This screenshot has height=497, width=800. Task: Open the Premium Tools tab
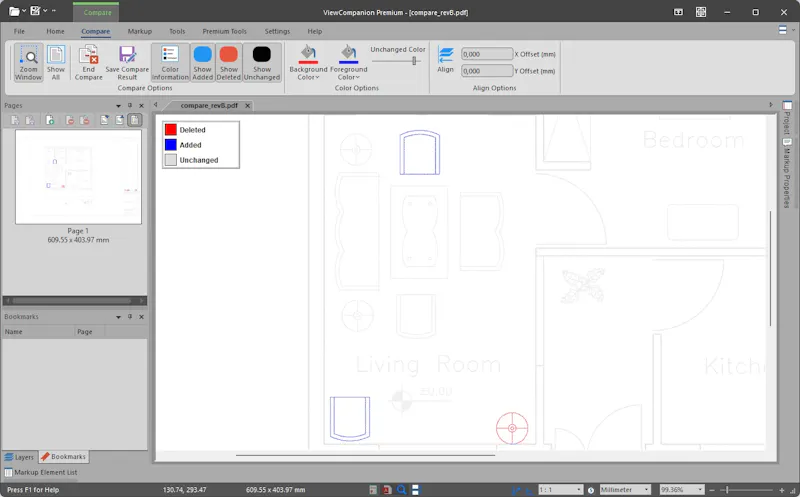(224, 31)
